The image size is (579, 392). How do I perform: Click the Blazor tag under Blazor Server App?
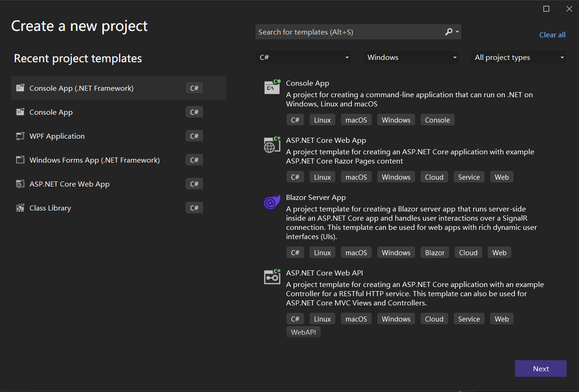[x=435, y=252]
